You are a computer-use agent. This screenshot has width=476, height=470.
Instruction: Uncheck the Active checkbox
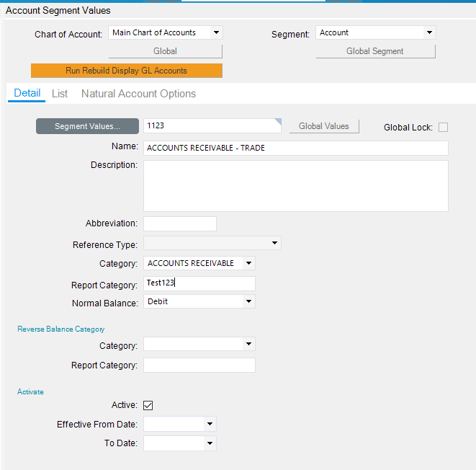(148, 405)
